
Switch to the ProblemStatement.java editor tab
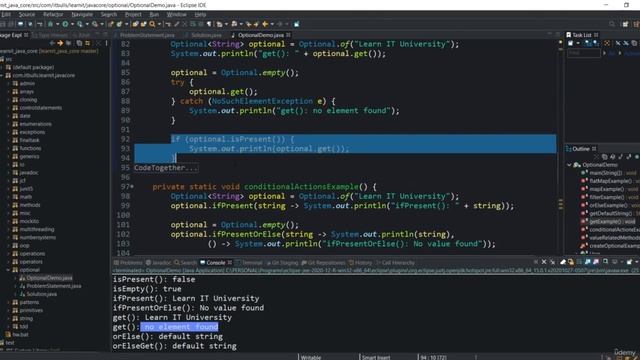[x=147, y=35]
